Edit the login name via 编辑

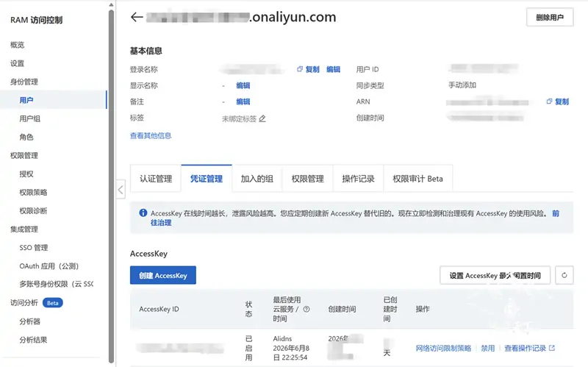pos(333,69)
